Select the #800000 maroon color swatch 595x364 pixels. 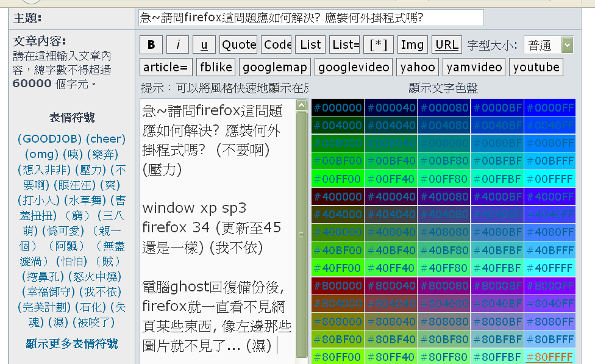[338, 285]
